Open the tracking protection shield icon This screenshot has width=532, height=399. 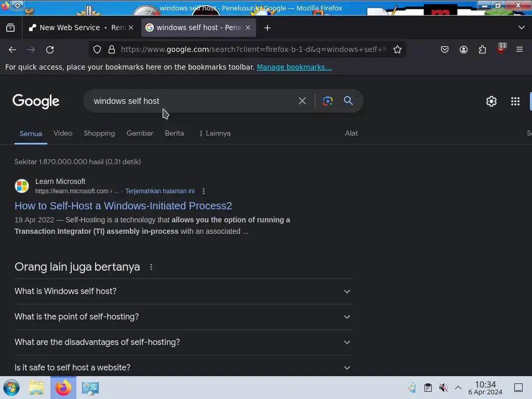[97, 49]
